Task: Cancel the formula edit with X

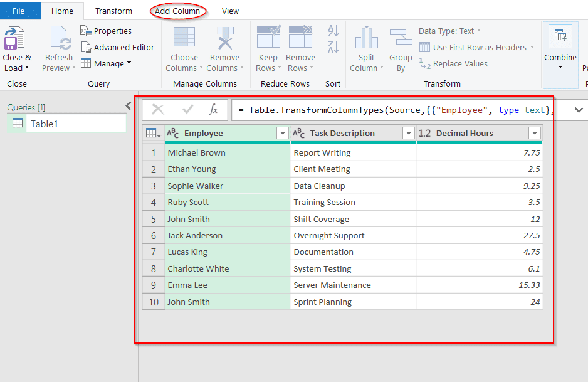Action: pos(158,110)
